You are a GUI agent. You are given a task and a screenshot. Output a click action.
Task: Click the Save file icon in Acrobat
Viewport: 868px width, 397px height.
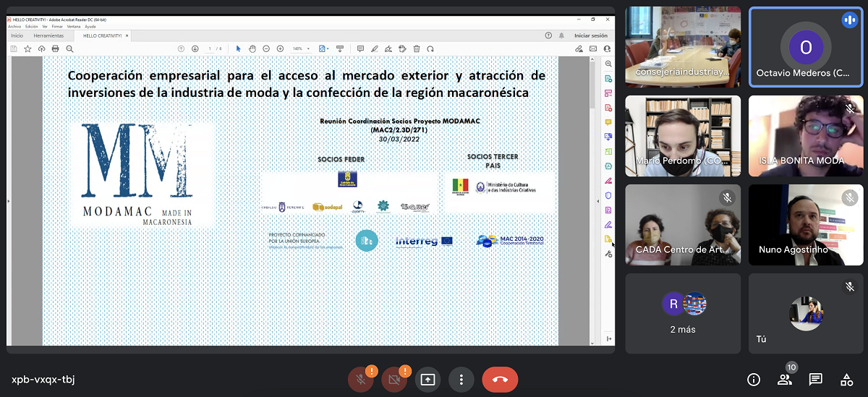14,48
